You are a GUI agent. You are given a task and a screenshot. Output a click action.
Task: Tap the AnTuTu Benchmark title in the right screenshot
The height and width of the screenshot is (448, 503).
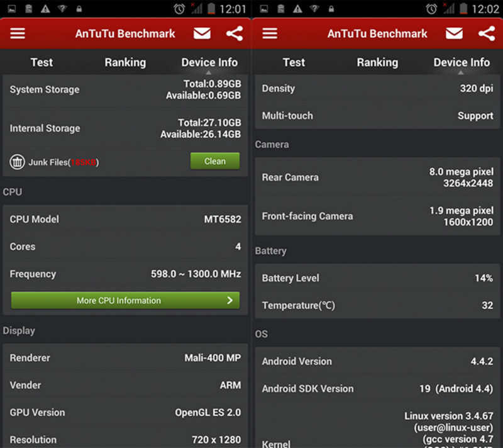(377, 33)
